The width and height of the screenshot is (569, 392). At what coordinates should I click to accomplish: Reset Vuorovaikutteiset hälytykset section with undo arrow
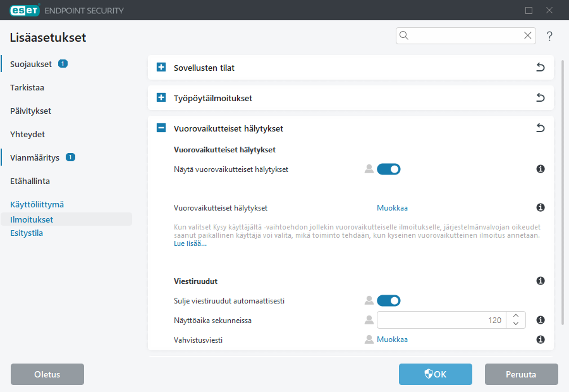click(541, 128)
